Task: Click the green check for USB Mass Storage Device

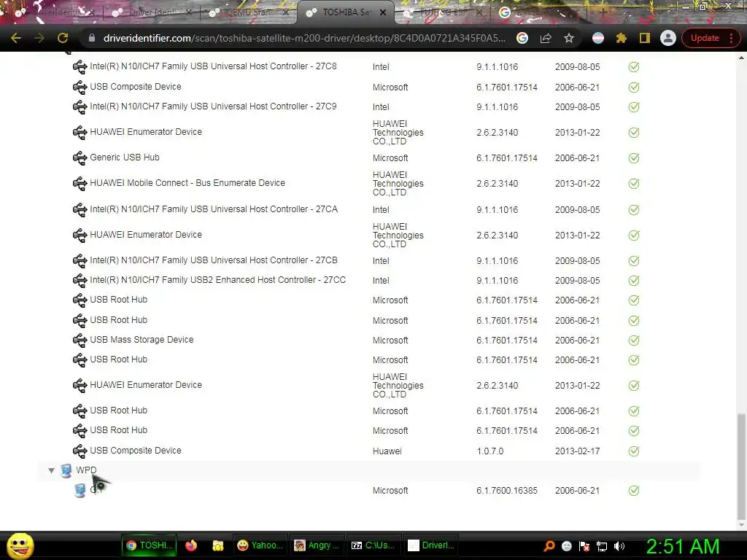Action: click(x=634, y=340)
